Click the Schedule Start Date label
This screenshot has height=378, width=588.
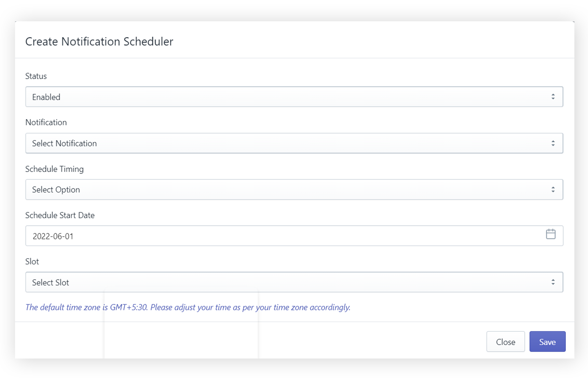(60, 215)
